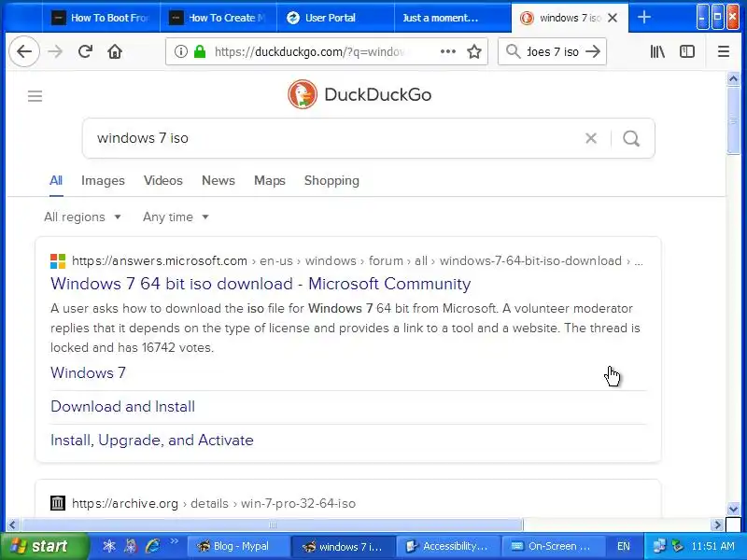Click the archive.org result URL
This screenshot has width=747, height=560.
click(x=214, y=503)
